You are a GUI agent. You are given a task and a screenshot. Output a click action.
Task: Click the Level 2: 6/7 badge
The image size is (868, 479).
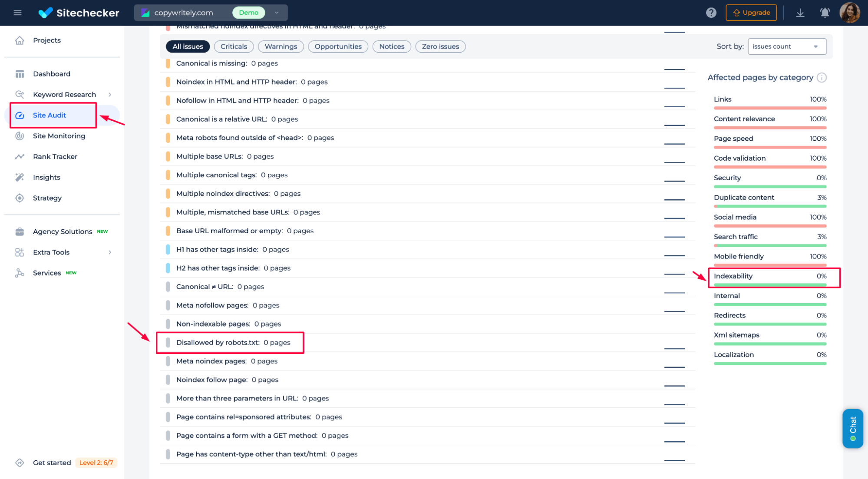coord(96,462)
